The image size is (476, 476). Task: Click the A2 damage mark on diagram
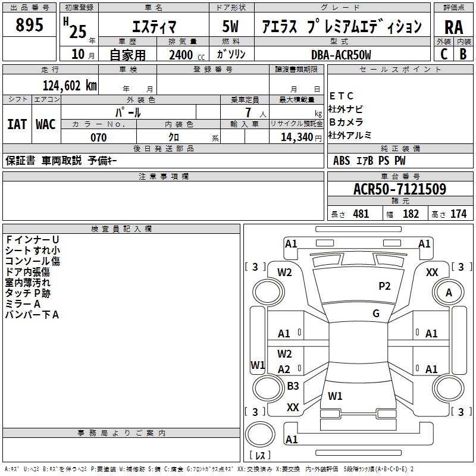click(x=284, y=369)
